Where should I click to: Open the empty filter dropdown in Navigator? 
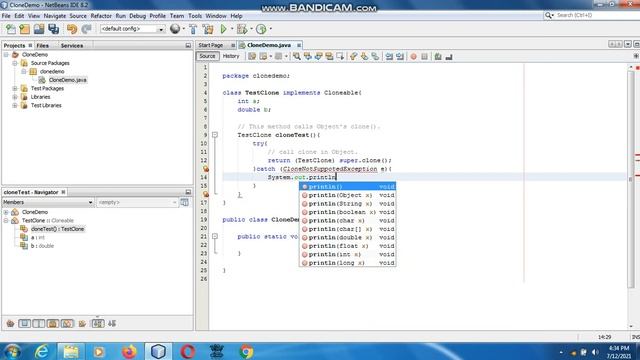coord(174,202)
